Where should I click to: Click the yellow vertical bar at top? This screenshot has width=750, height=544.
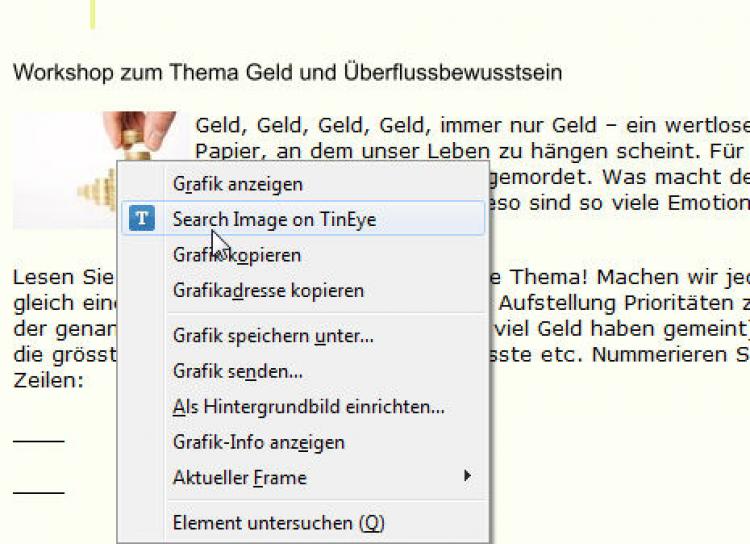pos(93,14)
